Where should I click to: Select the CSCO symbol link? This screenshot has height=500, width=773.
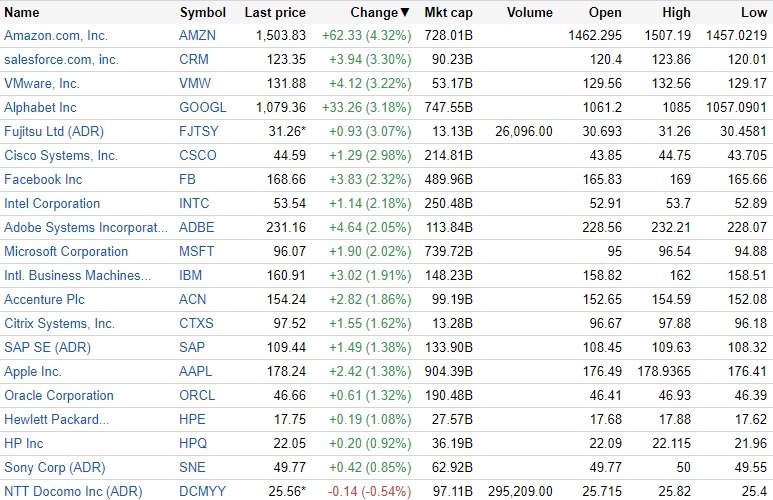[x=198, y=155]
